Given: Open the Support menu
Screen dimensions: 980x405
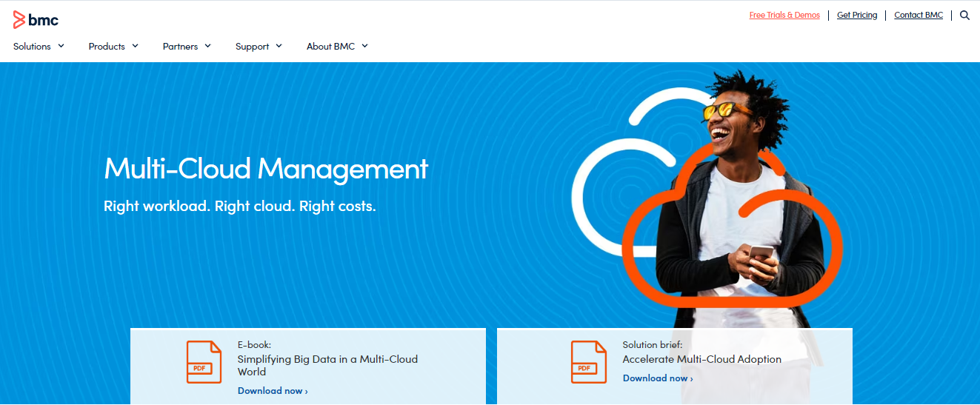Looking at the screenshot, I should click(252, 46).
